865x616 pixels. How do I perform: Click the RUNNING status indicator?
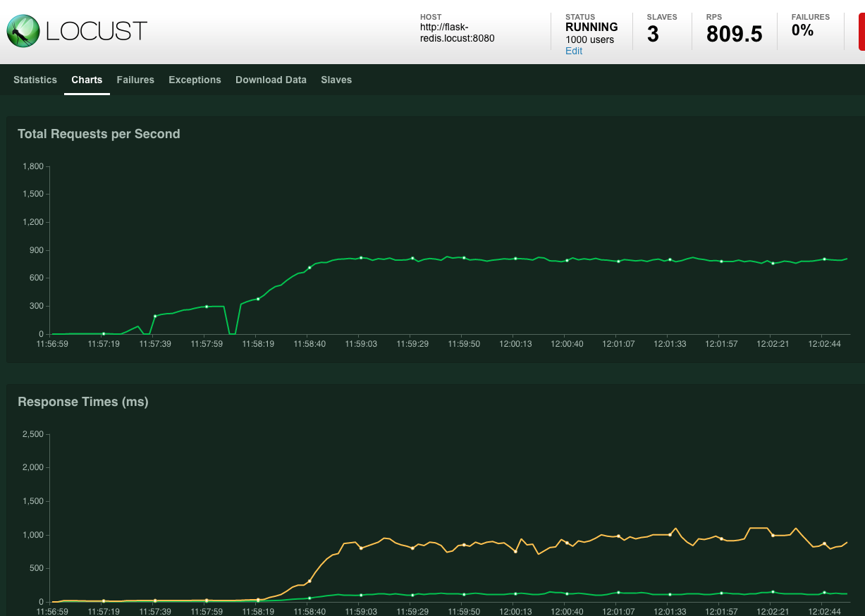591,27
